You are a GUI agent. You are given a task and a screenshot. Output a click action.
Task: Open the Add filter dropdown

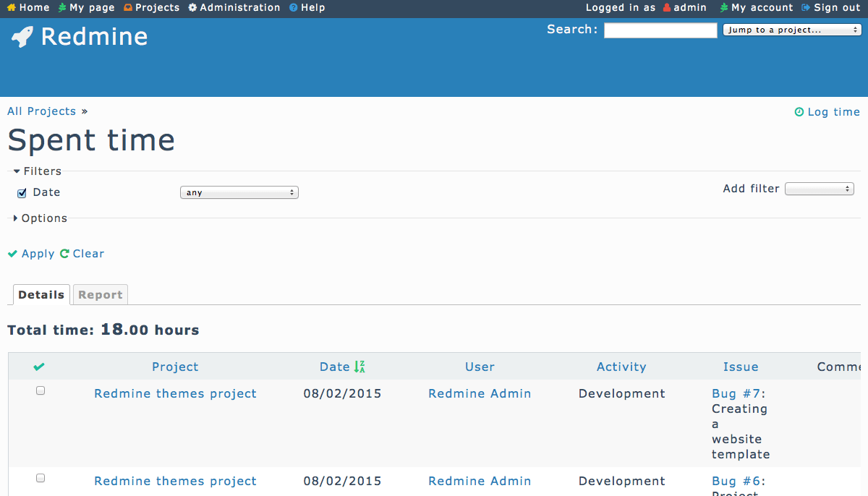tap(820, 189)
